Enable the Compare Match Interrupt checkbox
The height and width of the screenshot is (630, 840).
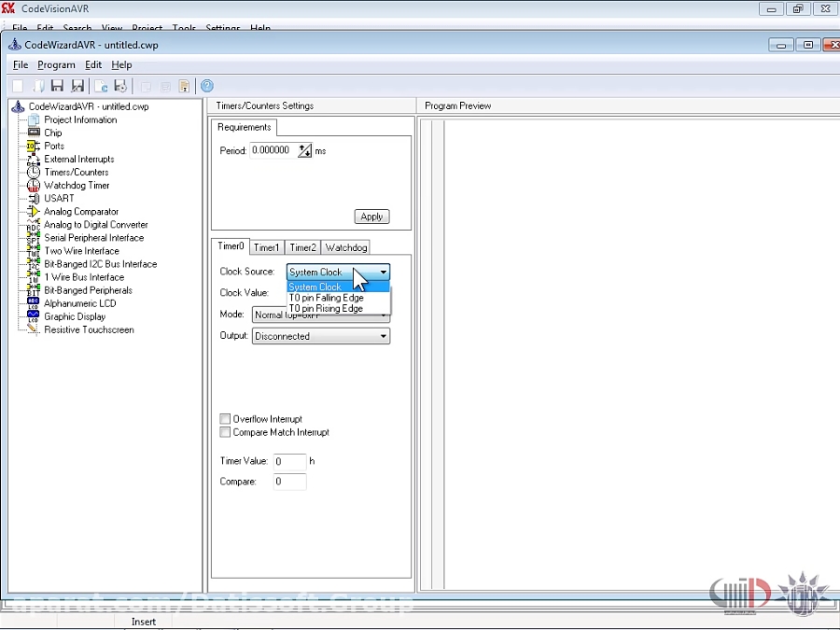coord(225,432)
